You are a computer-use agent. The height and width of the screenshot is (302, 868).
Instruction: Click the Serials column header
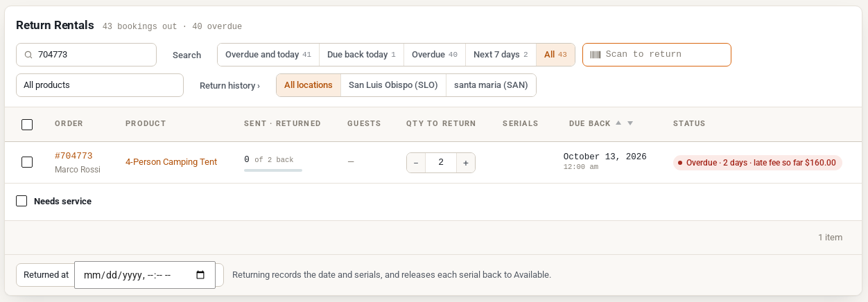pyautogui.click(x=521, y=123)
